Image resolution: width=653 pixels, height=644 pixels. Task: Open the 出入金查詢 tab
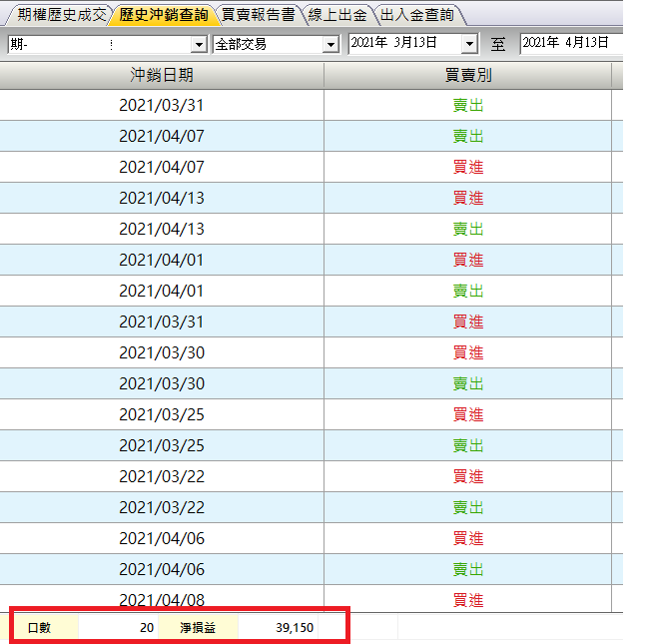click(x=417, y=15)
